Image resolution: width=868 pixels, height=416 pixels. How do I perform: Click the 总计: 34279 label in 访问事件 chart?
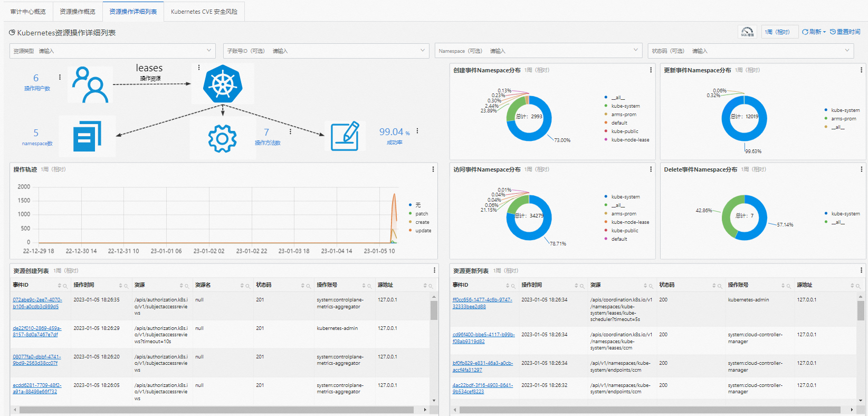[x=529, y=215]
